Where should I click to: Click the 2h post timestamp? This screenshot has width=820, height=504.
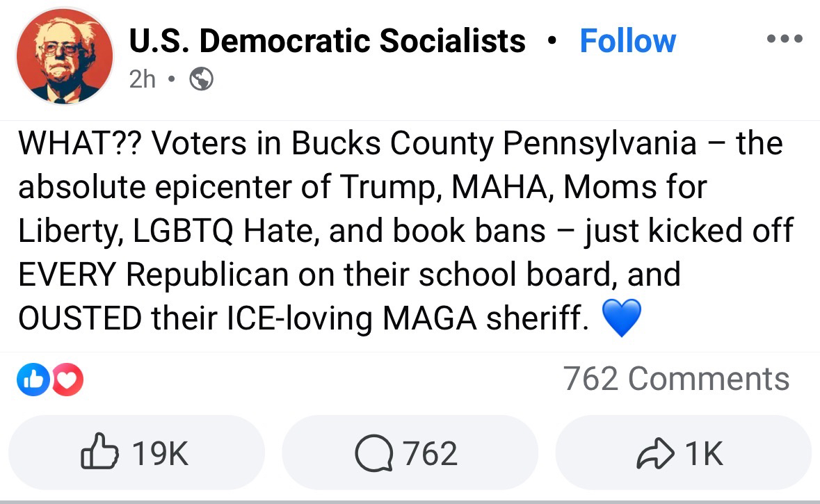[x=143, y=79]
